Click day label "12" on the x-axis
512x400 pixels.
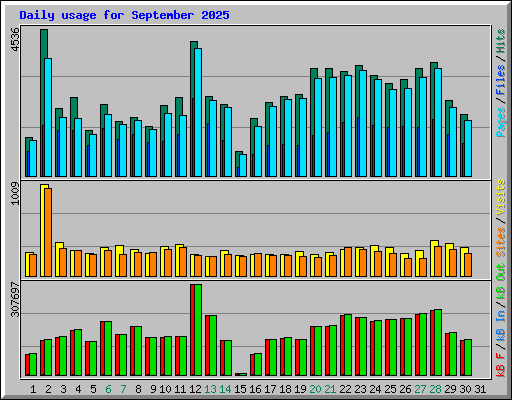[x=195, y=389]
